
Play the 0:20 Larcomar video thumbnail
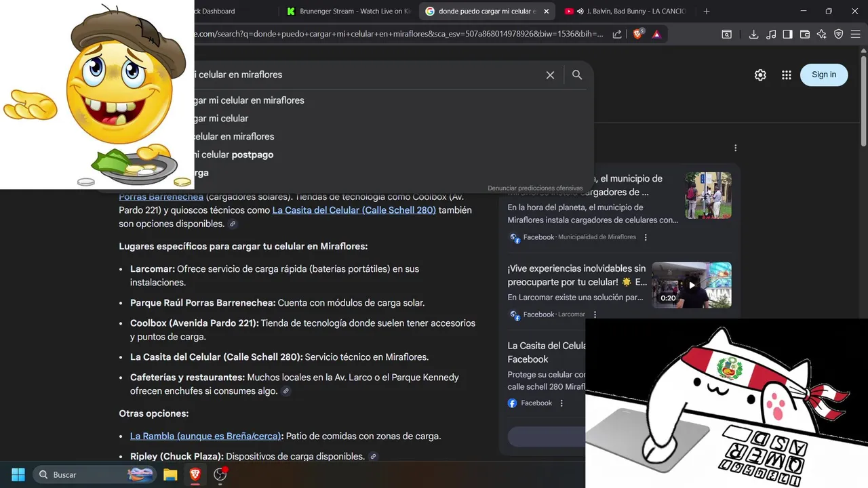692,285
